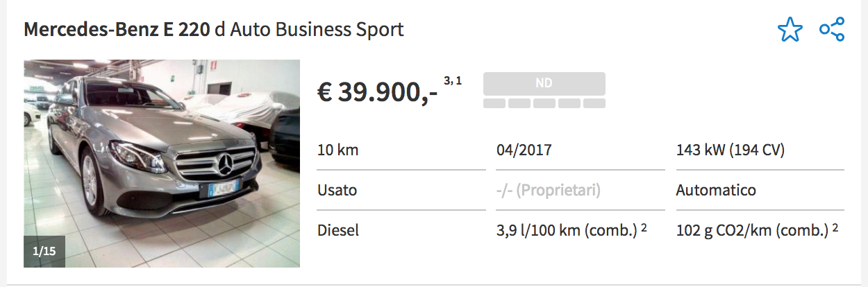Image resolution: width=868 pixels, height=287 pixels.
Task: Open the Mercedes-Benz E 220 d listing title
Action: 213,30
